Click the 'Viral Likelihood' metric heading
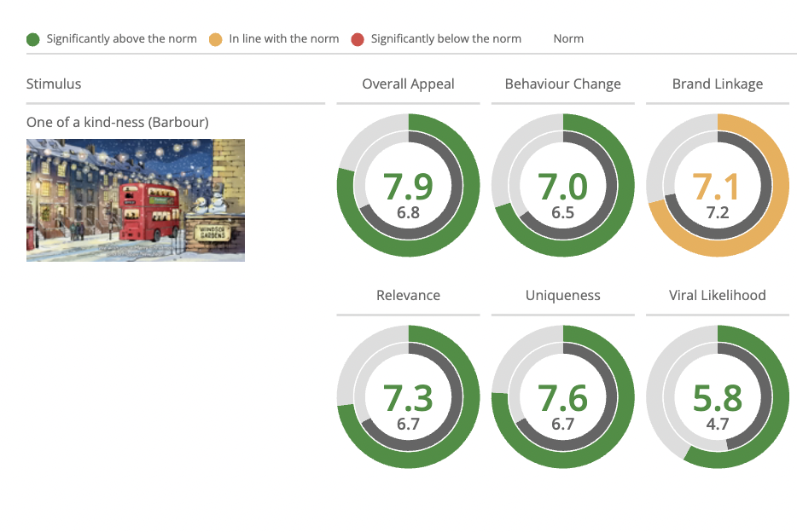The image size is (797, 532). coord(717,296)
